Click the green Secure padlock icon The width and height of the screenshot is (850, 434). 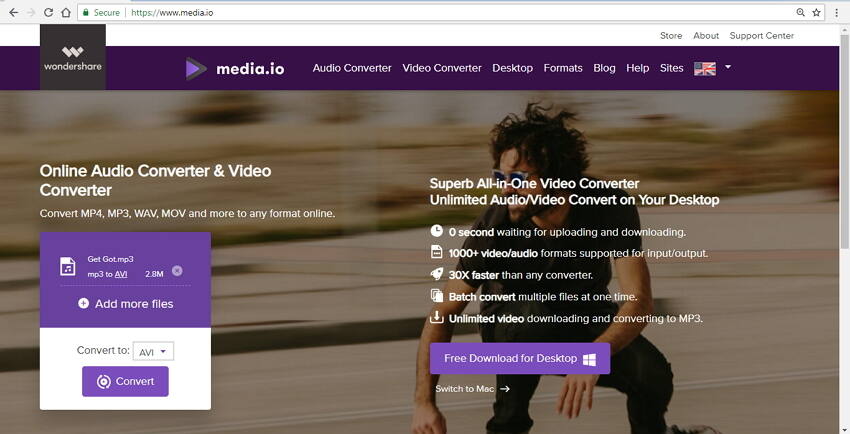(x=86, y=12)
